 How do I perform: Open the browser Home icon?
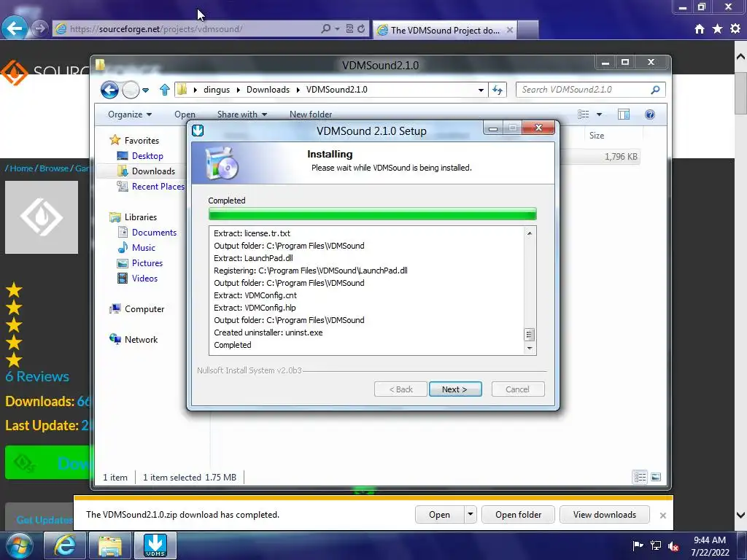[x=699, y=29]
